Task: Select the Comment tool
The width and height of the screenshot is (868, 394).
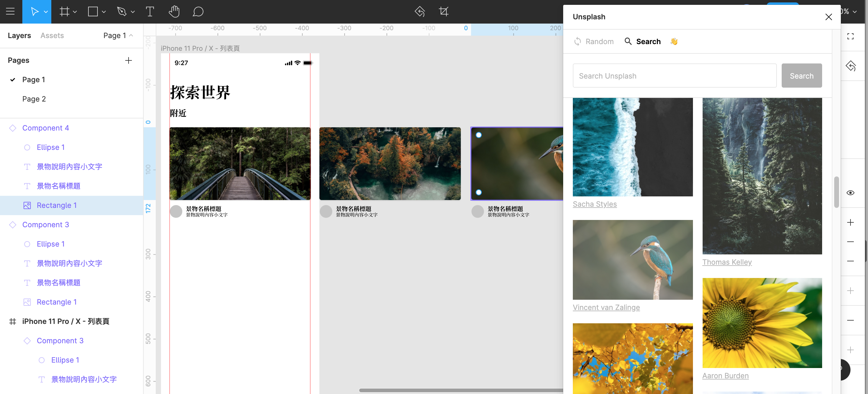Action: [x=198, y=11]
